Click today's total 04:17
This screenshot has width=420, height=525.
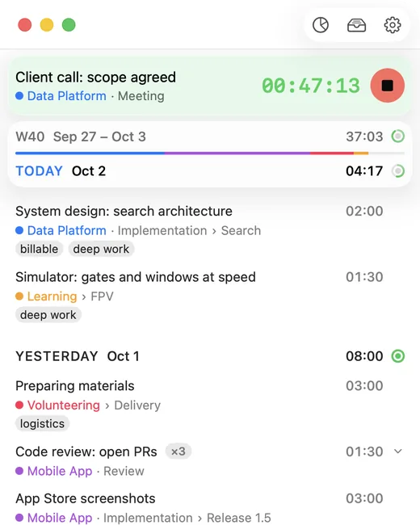click(364, 171)
